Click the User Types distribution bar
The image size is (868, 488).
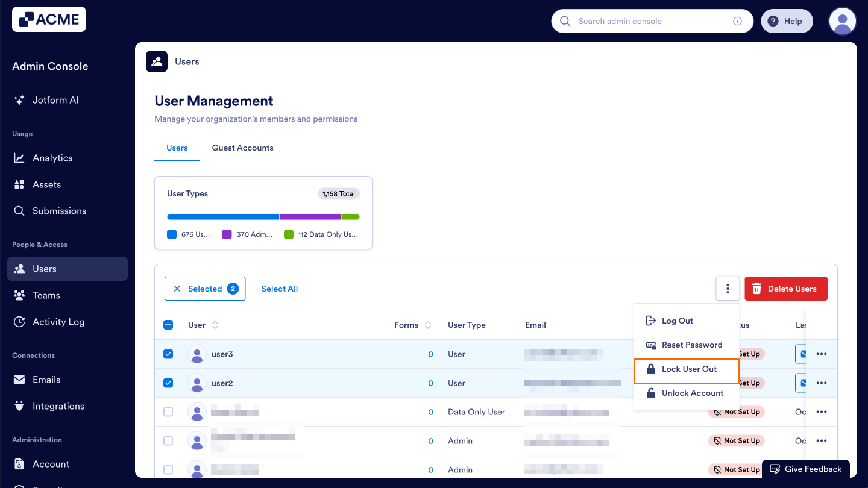click(263, 216)
